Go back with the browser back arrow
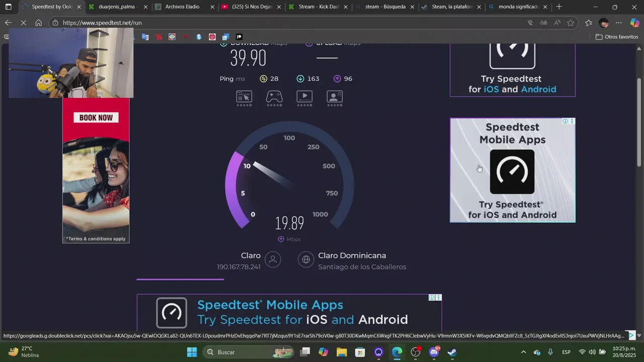Viewport: 644px width, 362px height. tap(8, 23)
